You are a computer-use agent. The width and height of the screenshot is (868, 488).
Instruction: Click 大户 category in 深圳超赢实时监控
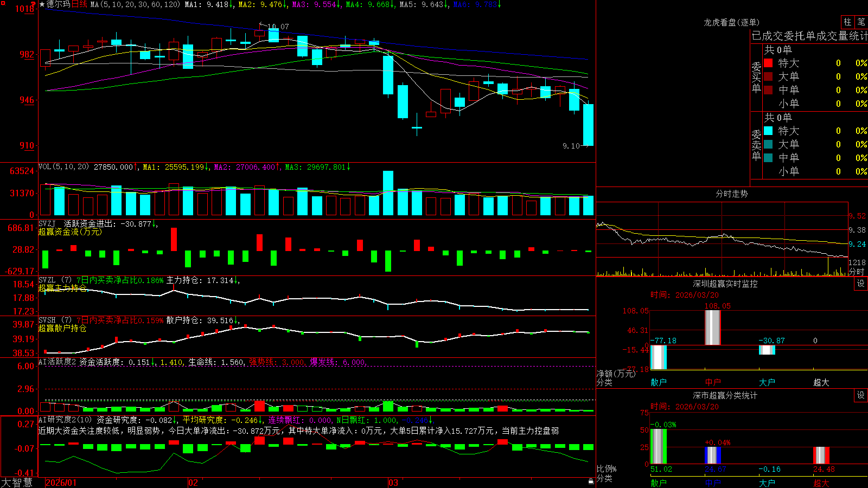[767, 382]
